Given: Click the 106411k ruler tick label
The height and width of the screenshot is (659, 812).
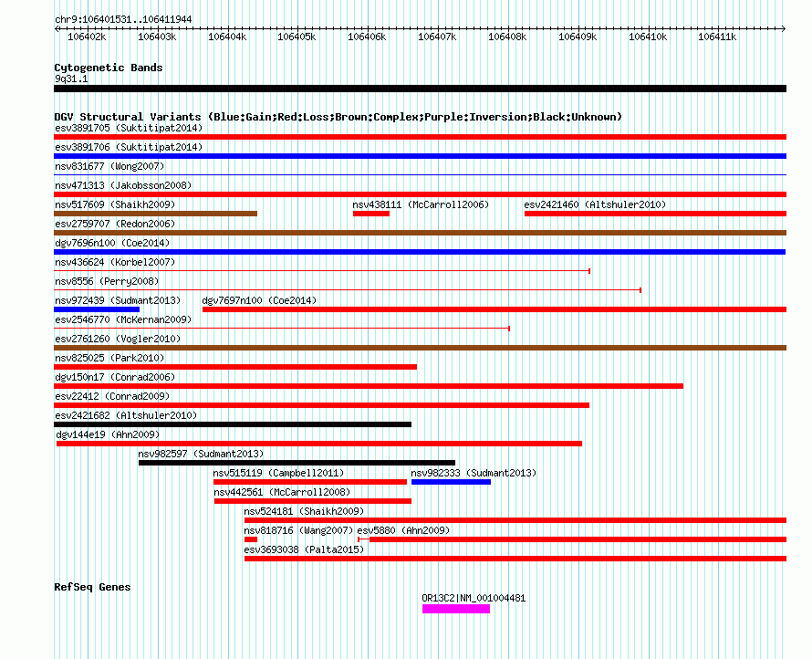Looking at the screenshot, I should pyautogui.click(x=717, y=37).
